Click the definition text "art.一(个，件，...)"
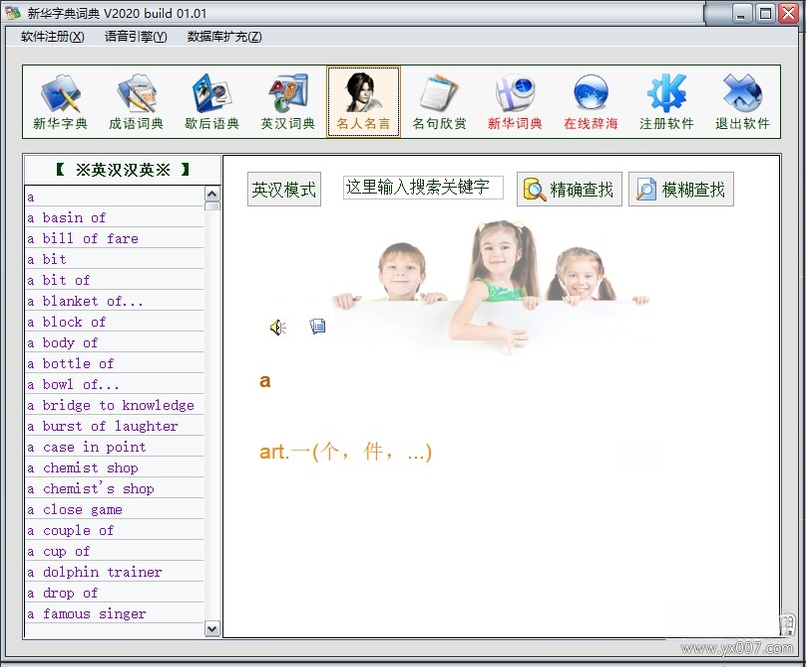The image size is (806, 667). pos(345,452)
